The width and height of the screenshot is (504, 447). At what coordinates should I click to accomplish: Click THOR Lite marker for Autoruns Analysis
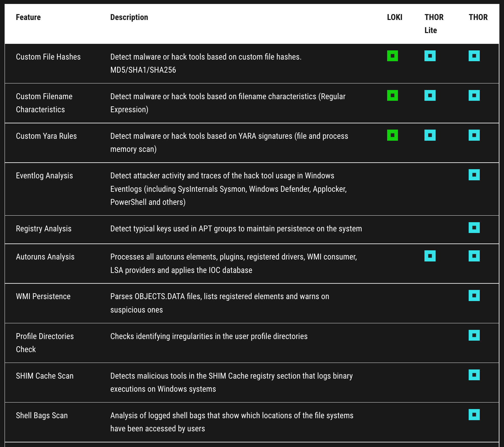(430, 256)
